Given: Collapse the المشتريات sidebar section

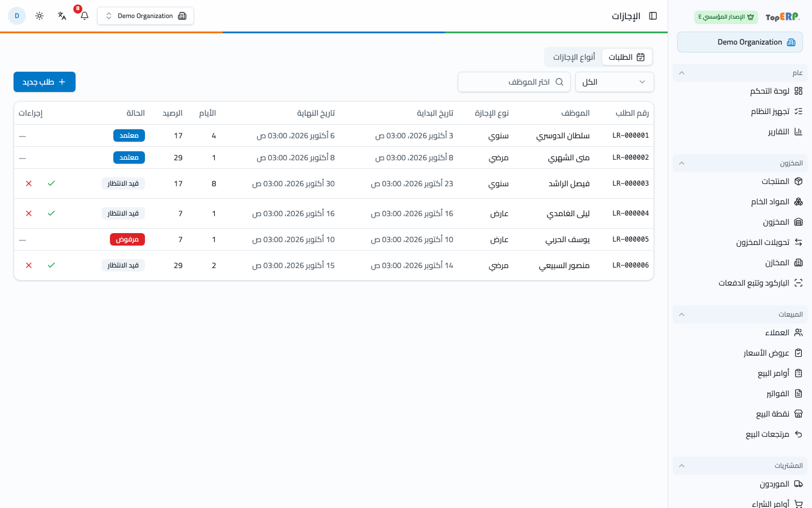Looking at the screenshot, I should 740,466.
